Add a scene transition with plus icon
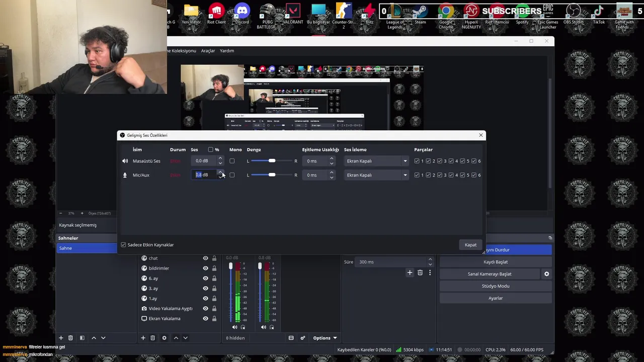Image resolution: width=644 pixels, height=362 pixels. pyautogui.click(x=410, y=273)
